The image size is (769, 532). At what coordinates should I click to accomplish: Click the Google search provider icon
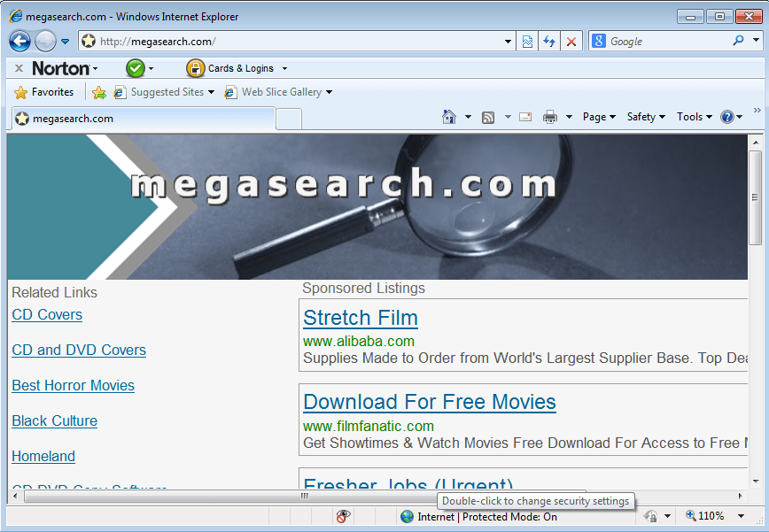599,41
